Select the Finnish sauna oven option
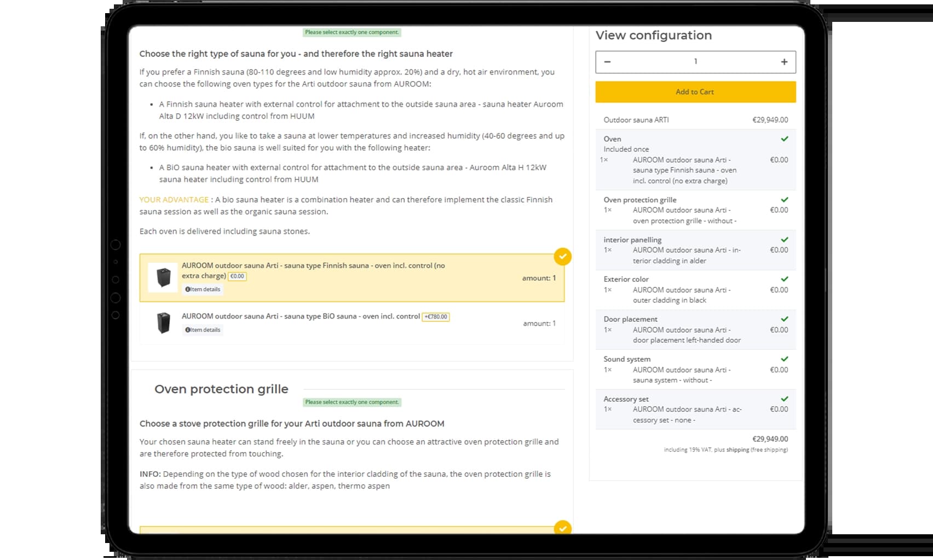 pos(352,278)
